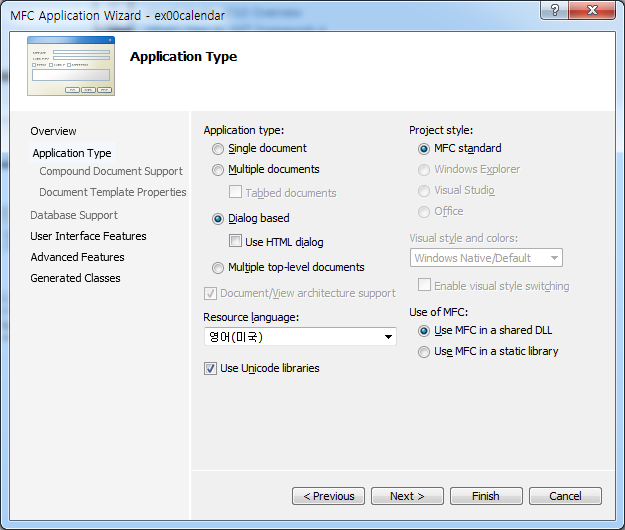Open the Application Type page in sidebar
Viewport: 625px width, 530px height.
[72, 153]
